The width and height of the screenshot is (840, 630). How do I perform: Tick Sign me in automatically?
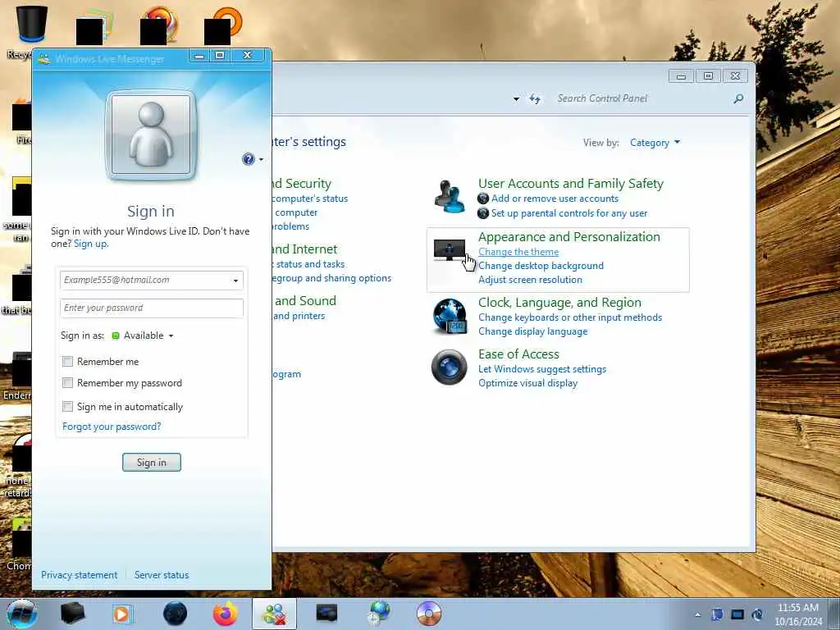(67, 407)
